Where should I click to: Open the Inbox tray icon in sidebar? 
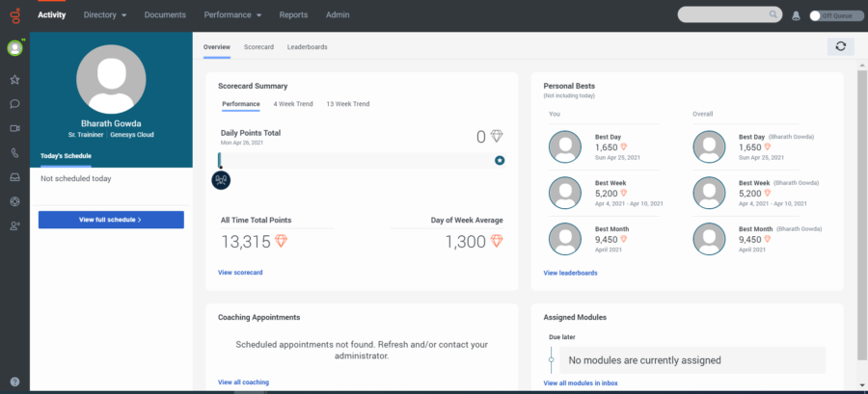(x=14, y=177)
